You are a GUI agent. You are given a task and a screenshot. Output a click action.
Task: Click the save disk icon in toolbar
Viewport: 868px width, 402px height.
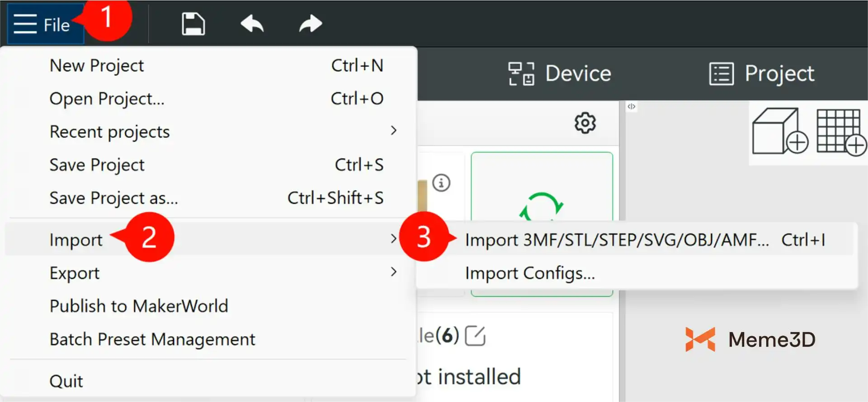193,24
